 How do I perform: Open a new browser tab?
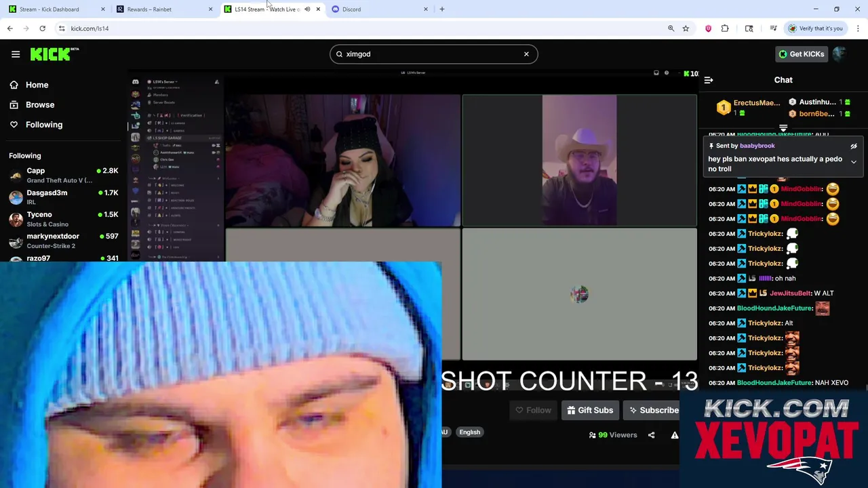click(442, 9)
